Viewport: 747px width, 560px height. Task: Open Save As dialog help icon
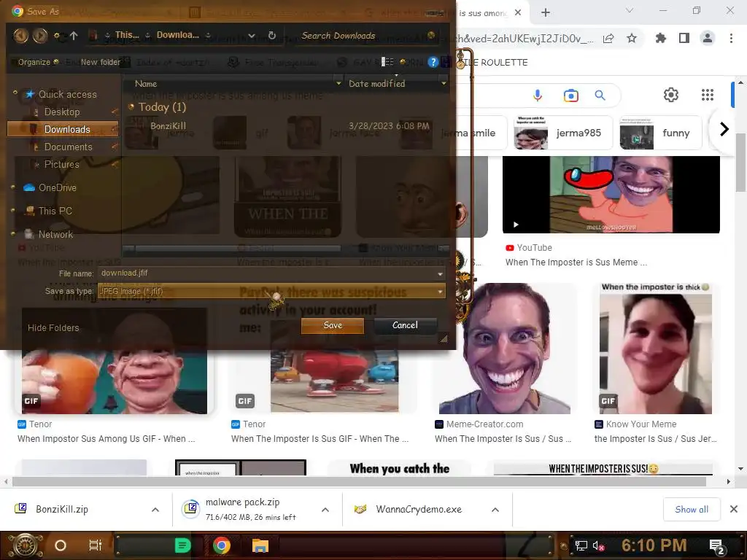tap(433, 62)
